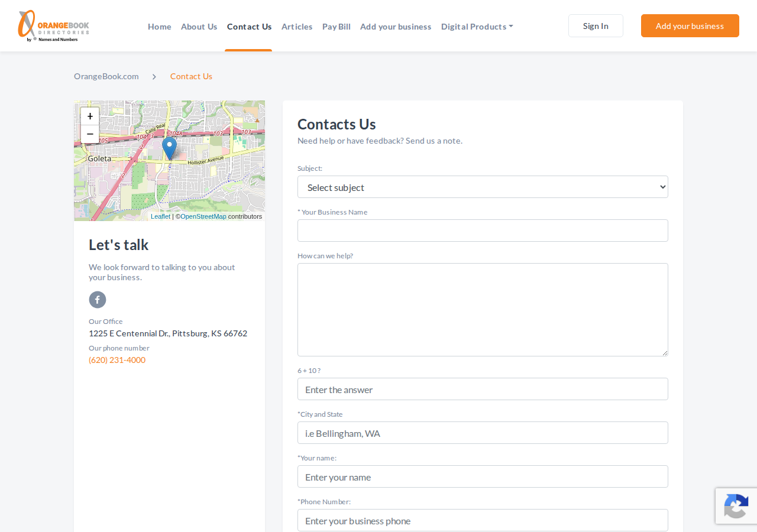
Task: Expand the Digital Products dropdown
Action: coord(477,27)
